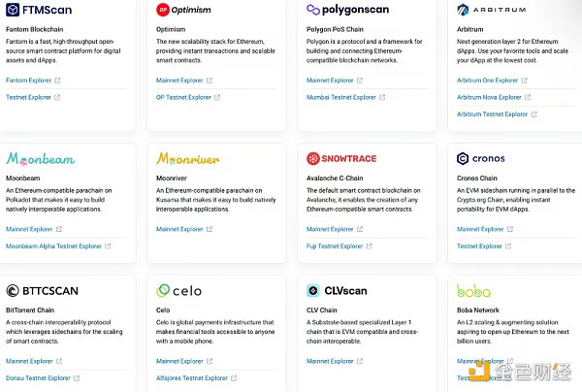582x392 pixels.
Task: Open the Fuji Testnet Explorer link
Action: (x=336, y=245)
